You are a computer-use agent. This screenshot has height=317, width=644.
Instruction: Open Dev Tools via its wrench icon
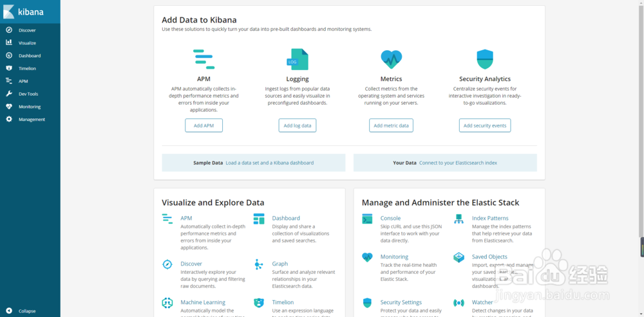9,94
